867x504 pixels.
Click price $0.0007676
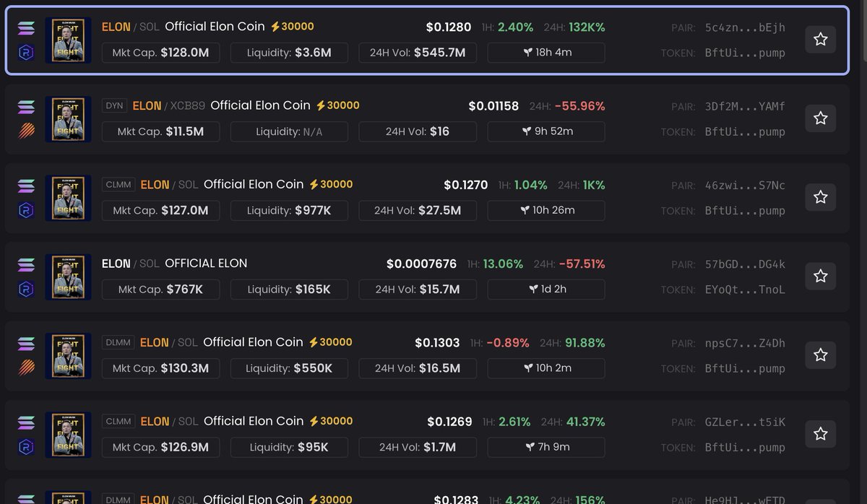[421, 264]
